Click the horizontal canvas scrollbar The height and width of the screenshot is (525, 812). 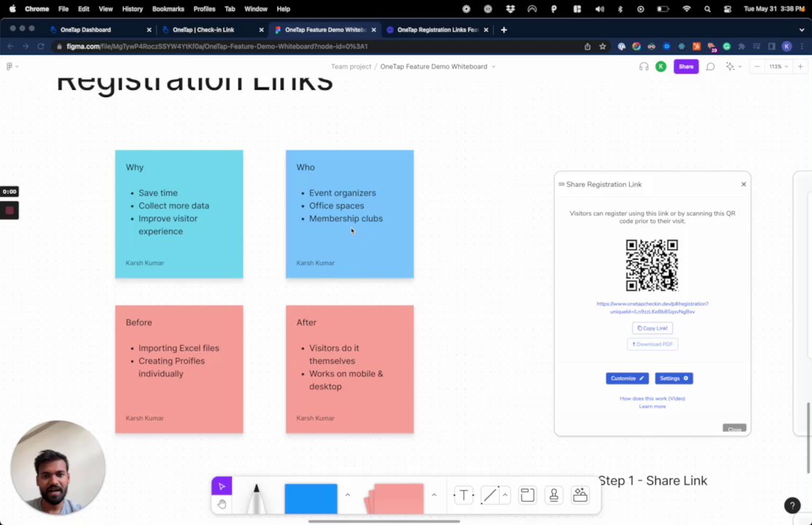pos(383,521)
